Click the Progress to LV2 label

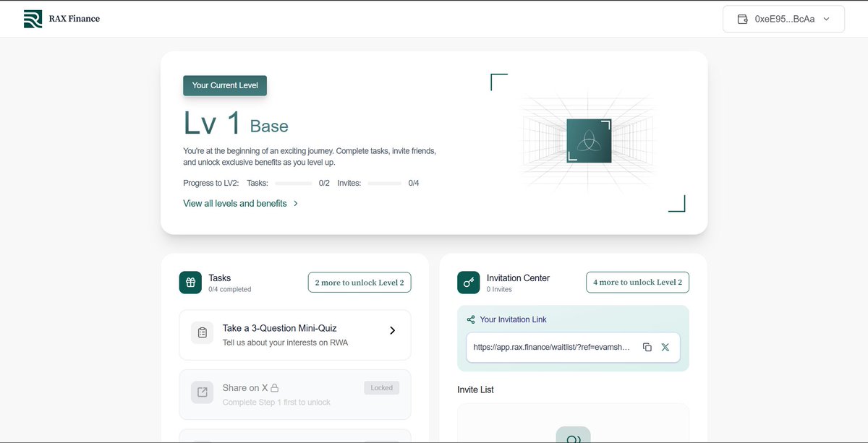(x=211, y=184)
